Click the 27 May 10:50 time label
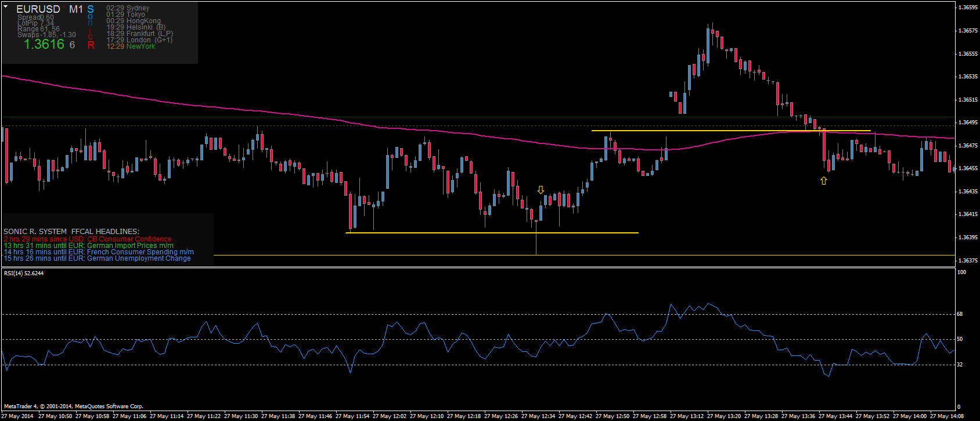Image resolution: width=980 pixels, height=421 pixels. [55, 416]
